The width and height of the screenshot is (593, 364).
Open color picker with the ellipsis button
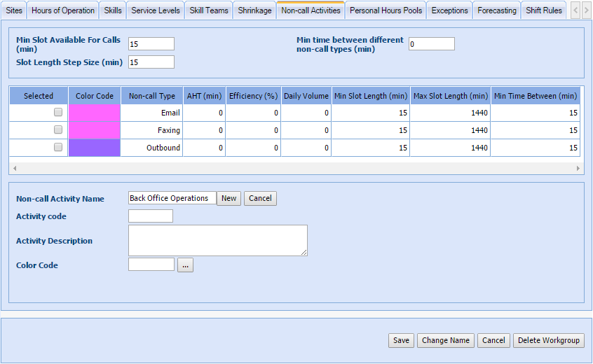coord(185,265)
